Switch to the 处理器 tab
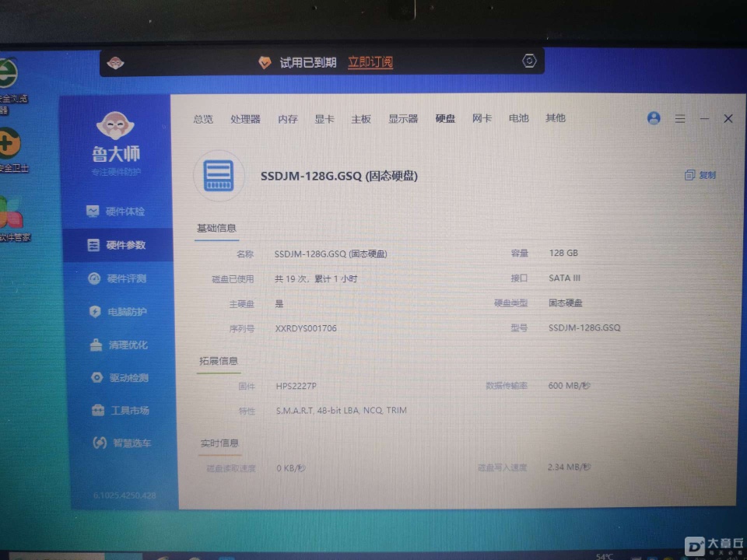Viewport: 747px width, 560px height. coord(245,119)
